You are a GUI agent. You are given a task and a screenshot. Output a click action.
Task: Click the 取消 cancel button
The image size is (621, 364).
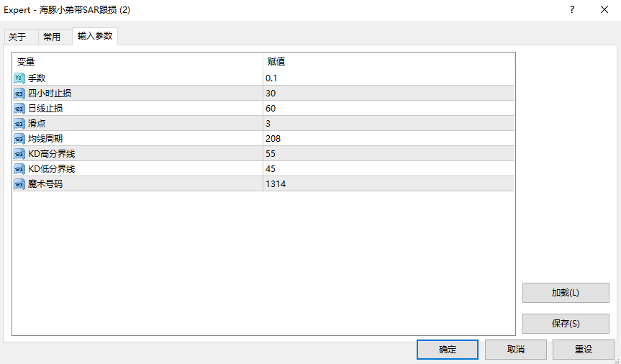(515, 350)
